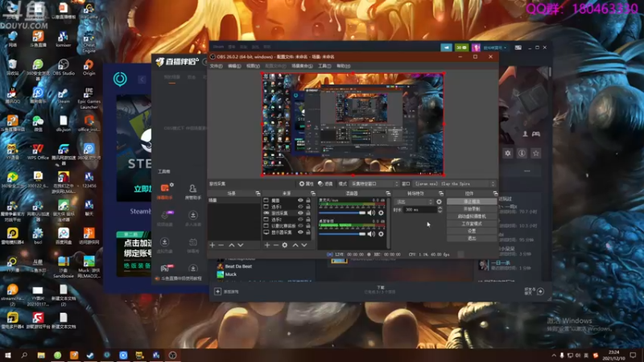Toggle visibility eye for 游戏采集 source
The image size is (644, 362).
coord(300,213)
